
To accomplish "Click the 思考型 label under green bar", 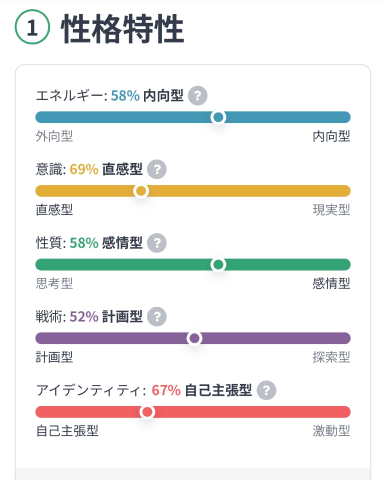I will click(x=54, y=284).
